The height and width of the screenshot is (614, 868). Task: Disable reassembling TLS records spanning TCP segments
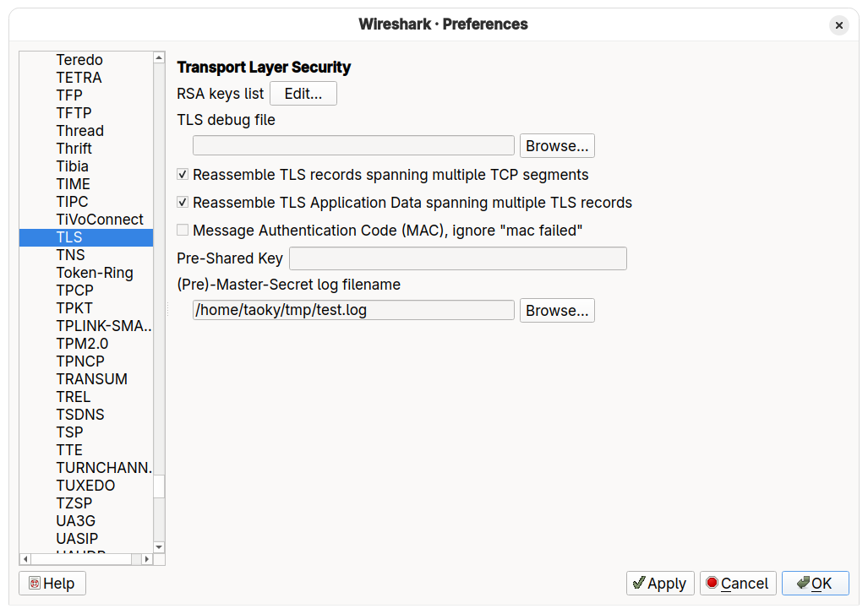[183, 174]
